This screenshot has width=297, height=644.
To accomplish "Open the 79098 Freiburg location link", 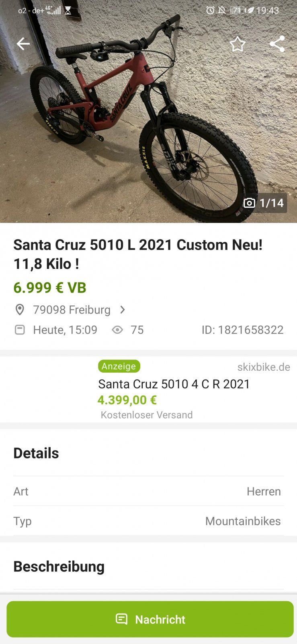I will click(x=72, y=310).
